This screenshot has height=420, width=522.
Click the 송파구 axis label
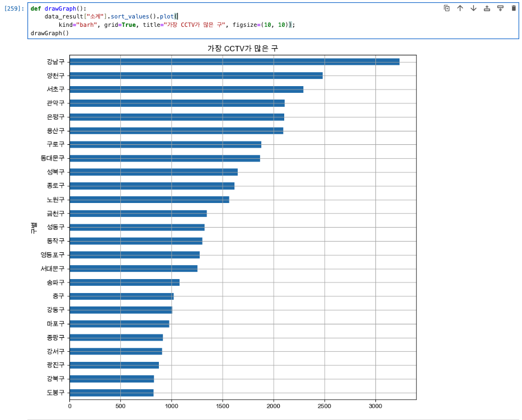pos(55,282)
